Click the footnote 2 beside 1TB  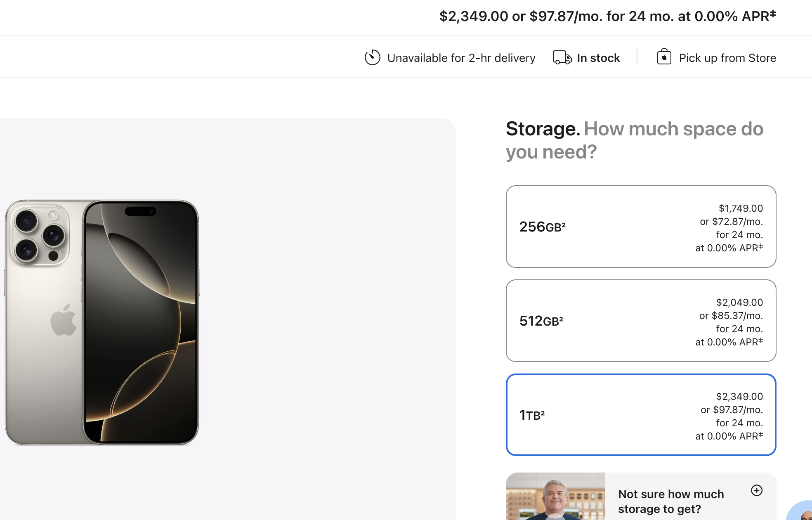(x=543, y=412)
